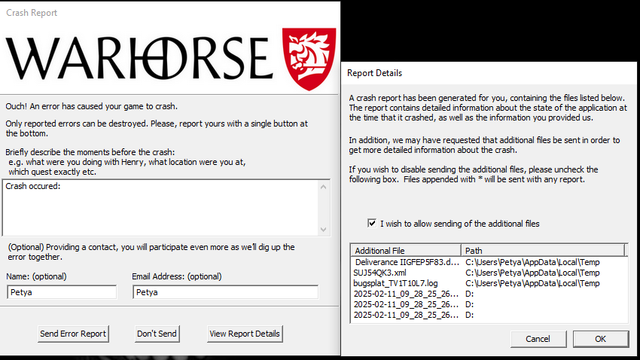Image resolution: width=640 pixels, height=360 pixels.
Task: Click the Send Error Report button
Action: point(73,333)
